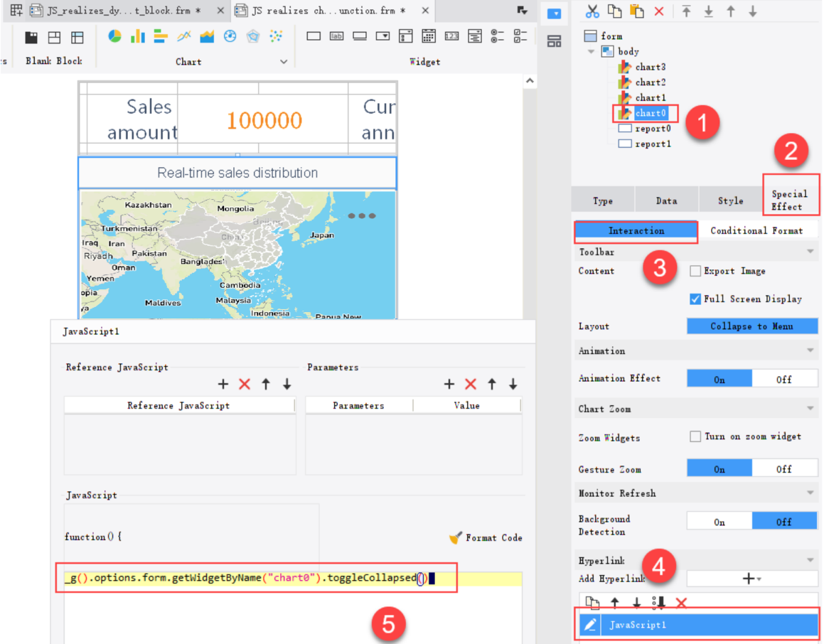Add a Reference JavaScript with plus icon
This screenshot has height=644, width=824.
[223, 384]
